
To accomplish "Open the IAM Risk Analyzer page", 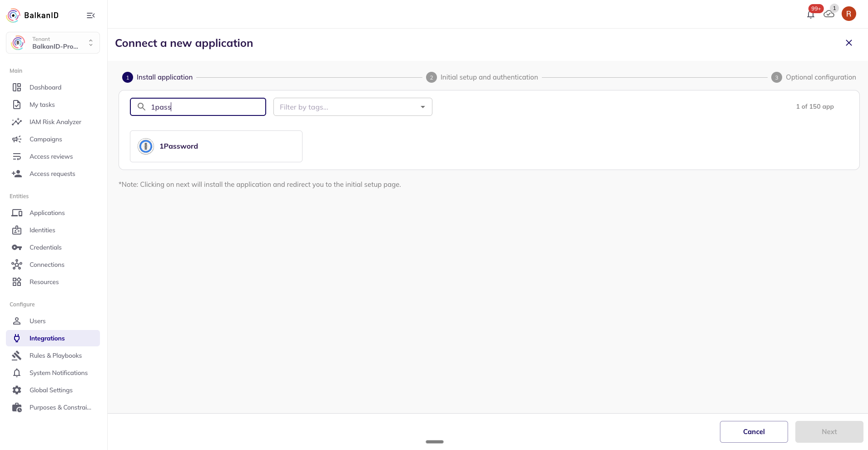I will click(55, 122).
